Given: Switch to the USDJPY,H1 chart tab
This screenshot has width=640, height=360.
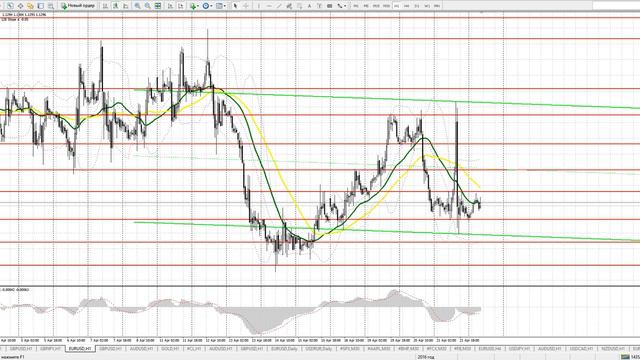Looking at the screenshot, I should [x=519, y=349].
